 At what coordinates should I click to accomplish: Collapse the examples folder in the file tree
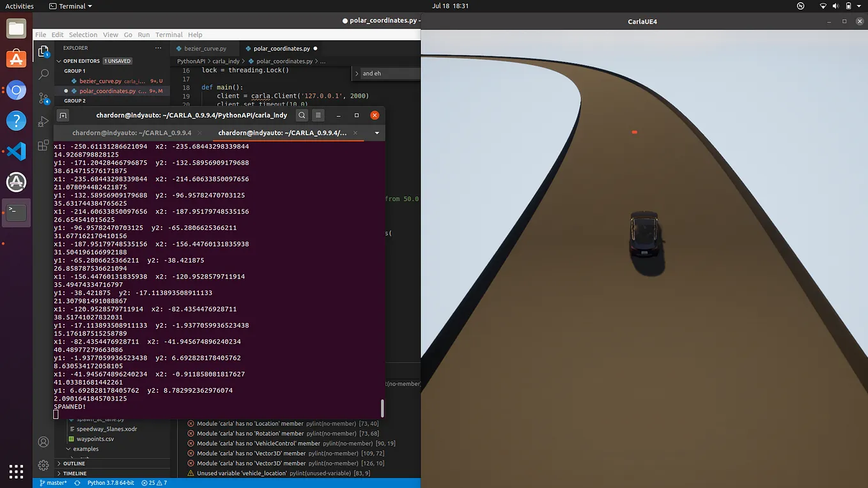(x=68, y=449)
